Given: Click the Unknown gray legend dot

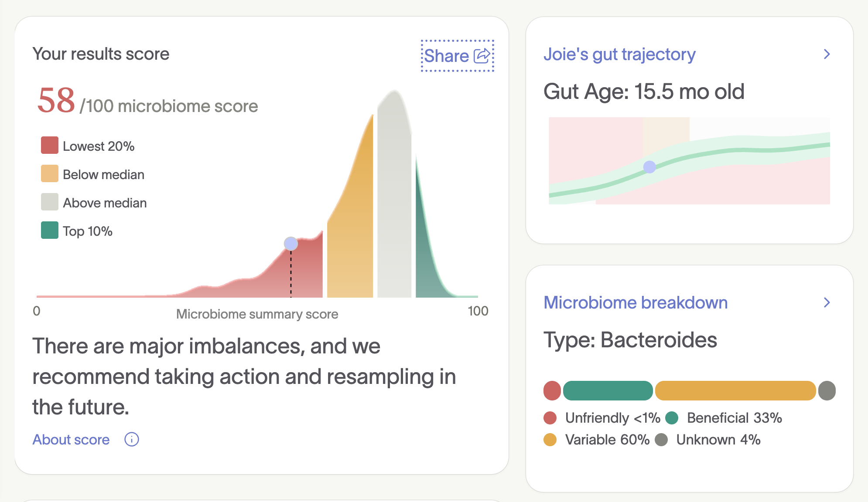Looking at the screenshot, I should coord(661,440).
